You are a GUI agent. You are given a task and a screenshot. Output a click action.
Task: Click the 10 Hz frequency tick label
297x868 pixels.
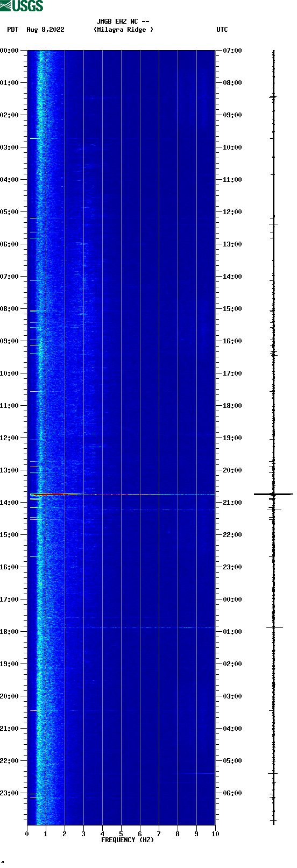pos(215,834)
